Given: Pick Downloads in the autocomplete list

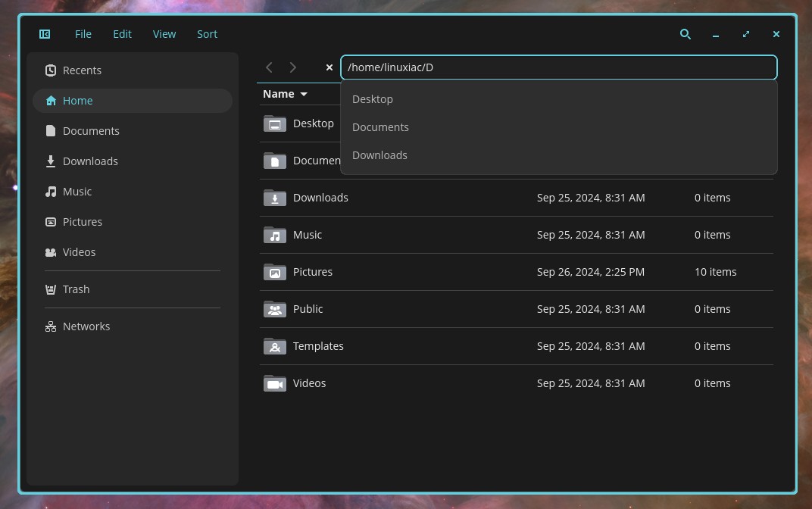Looking at the screenshot, I should [559, 155].
